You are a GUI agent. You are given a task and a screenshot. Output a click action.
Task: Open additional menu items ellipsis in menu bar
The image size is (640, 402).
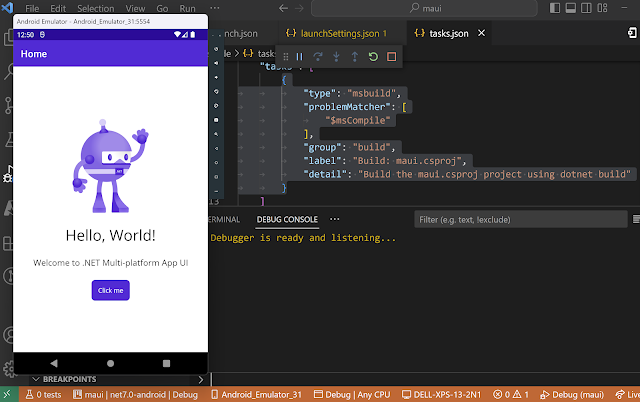215,8
